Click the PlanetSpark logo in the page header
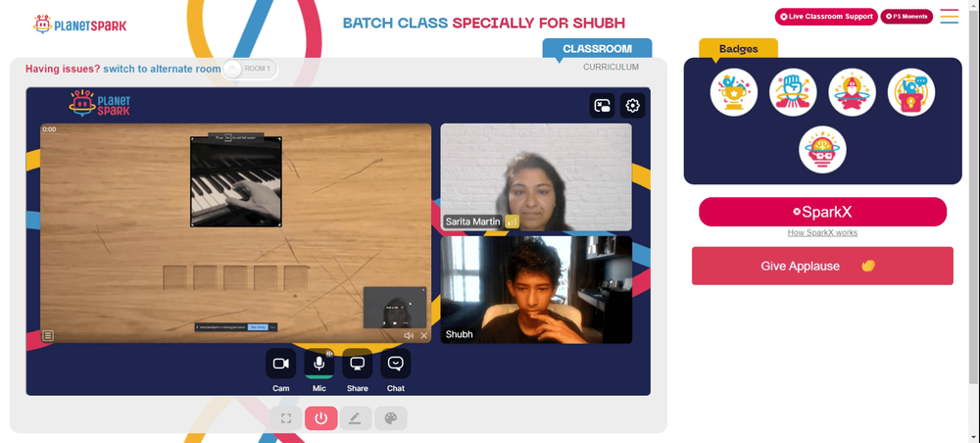980x443 pixels. 79,25
